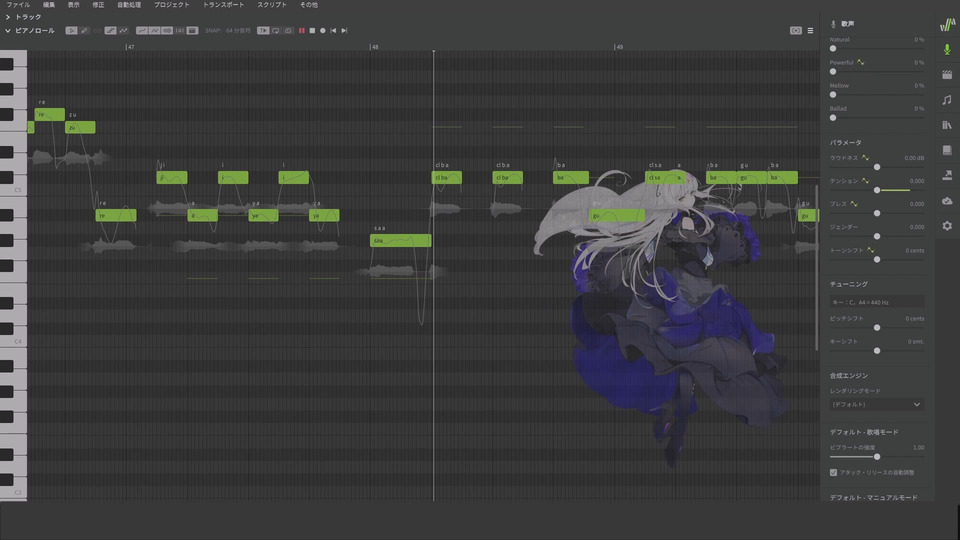This screenshot has width=960, height=540.
Task: Open the library books icon
Action: pos(947,125)
